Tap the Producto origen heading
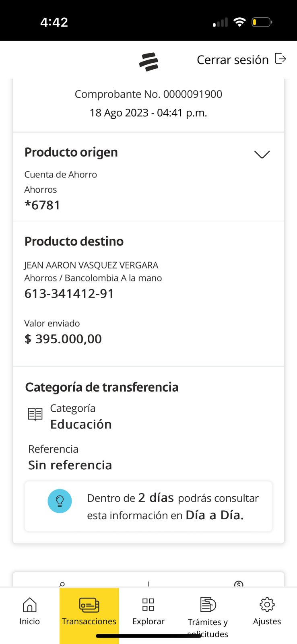Image resolution: width=297 pixels, height=644 pixels. pyautogui.click(x=71, y=152)
